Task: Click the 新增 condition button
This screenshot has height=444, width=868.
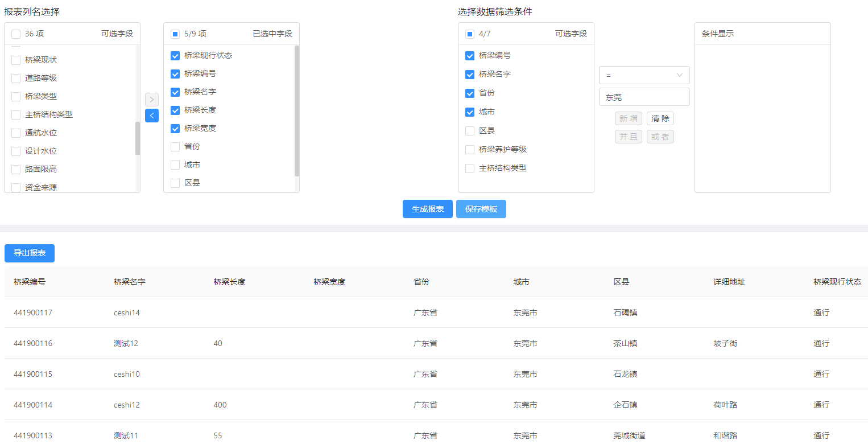Action: coord(629,118)
